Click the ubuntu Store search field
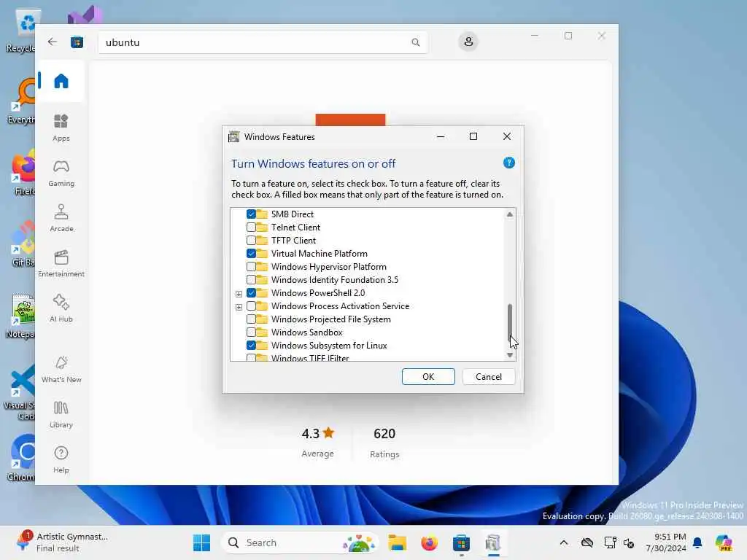Image resolution: width=747 pixels, height=560 pixels. coord(263,42)
